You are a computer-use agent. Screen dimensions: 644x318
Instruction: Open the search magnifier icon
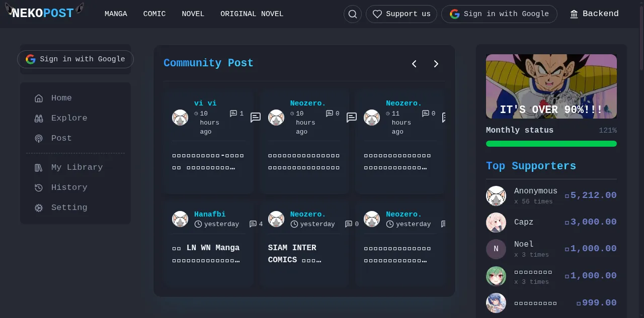(x=353, y=14)
